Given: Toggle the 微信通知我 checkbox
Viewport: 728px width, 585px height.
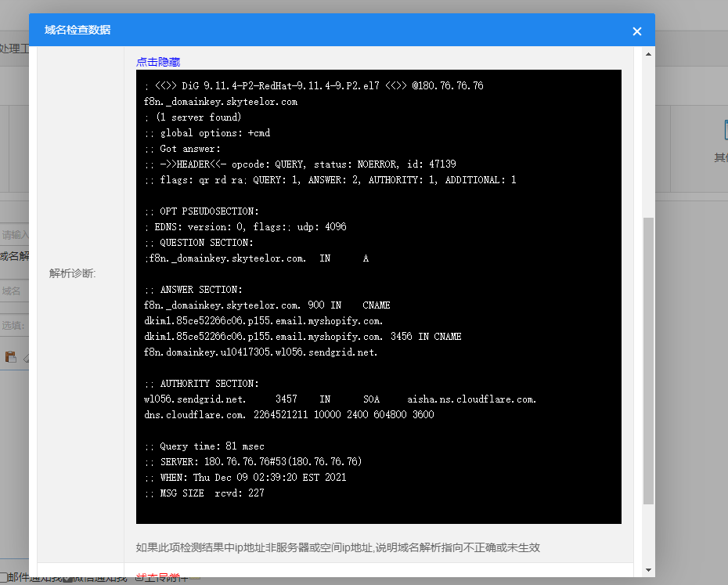Looking at the screenshot, I should [69, 578].
